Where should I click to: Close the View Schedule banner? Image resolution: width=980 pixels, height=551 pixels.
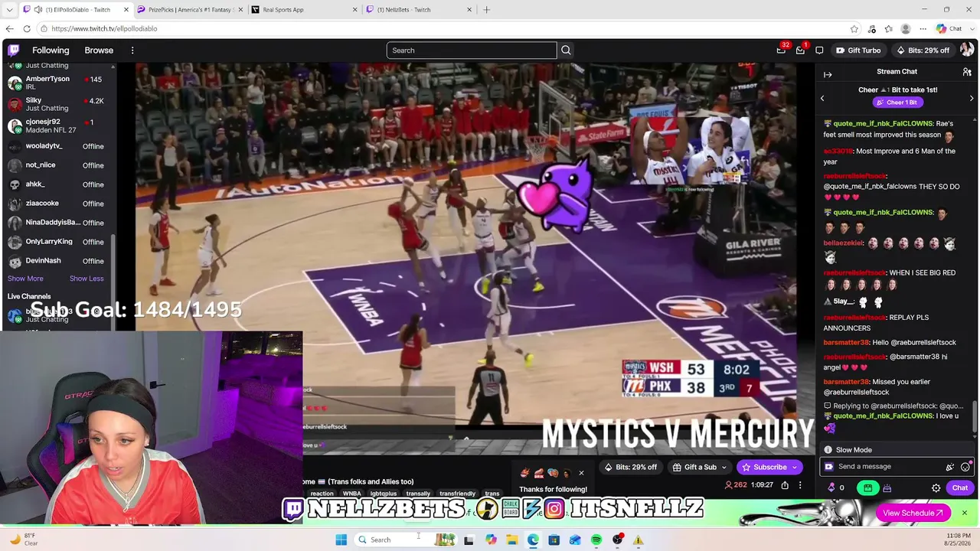(x=964, y=513)
